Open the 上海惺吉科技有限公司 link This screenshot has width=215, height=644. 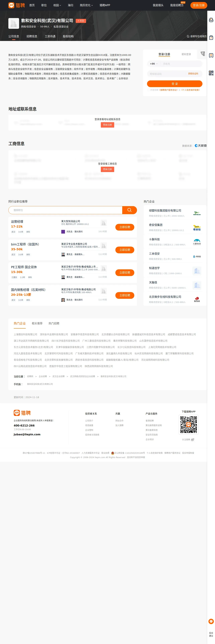25,334
